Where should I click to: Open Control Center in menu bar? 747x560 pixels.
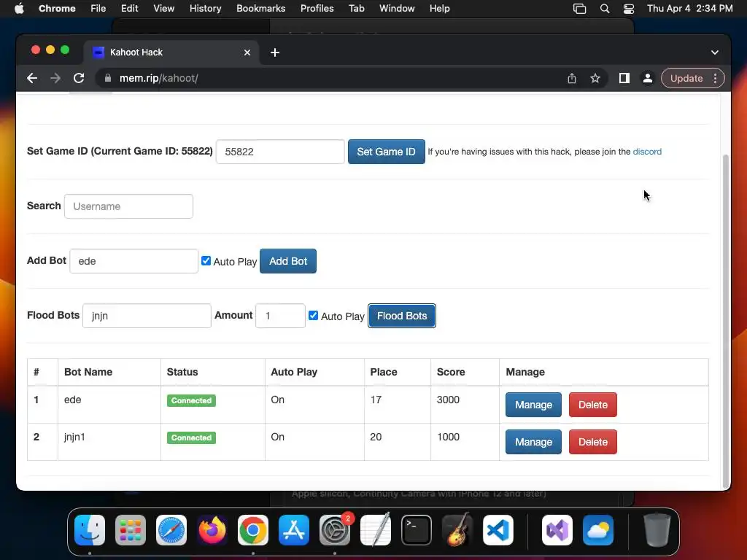[628, 8]
